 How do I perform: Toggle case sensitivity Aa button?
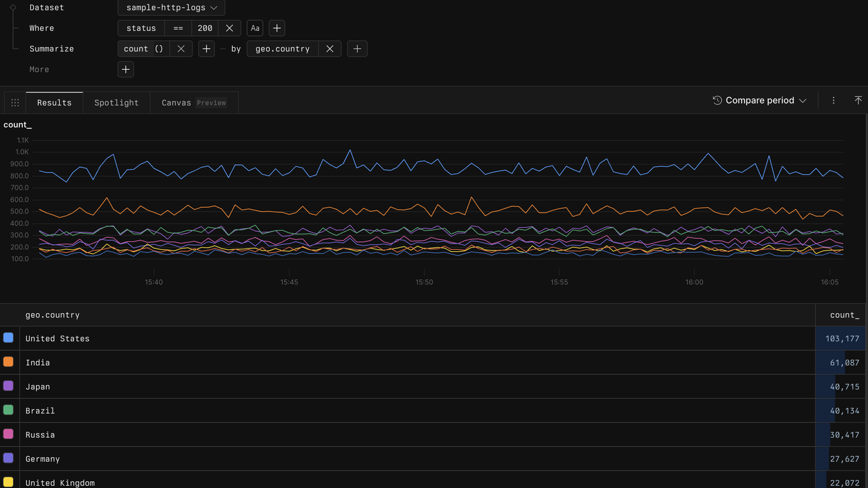(255, 28)
